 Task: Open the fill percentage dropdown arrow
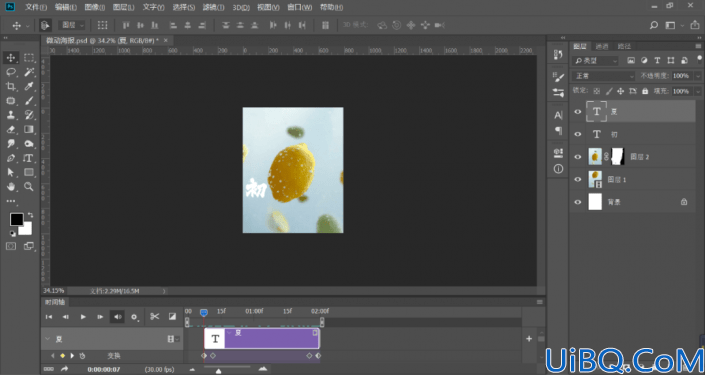[x=698, y=91]
